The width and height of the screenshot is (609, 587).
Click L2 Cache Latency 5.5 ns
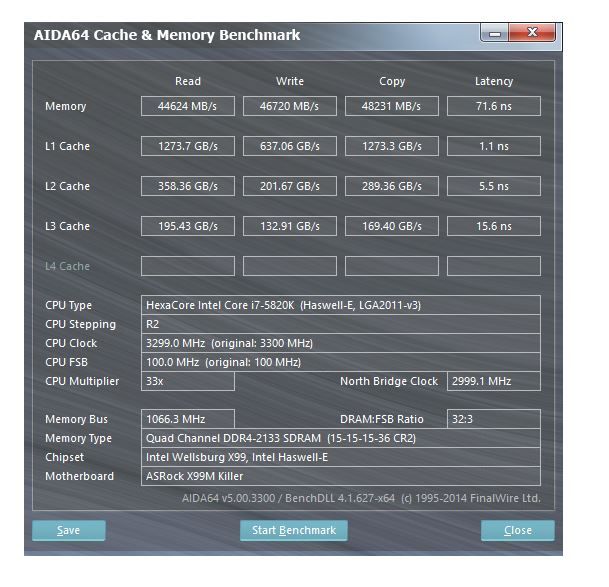click(x=494, y=186)
